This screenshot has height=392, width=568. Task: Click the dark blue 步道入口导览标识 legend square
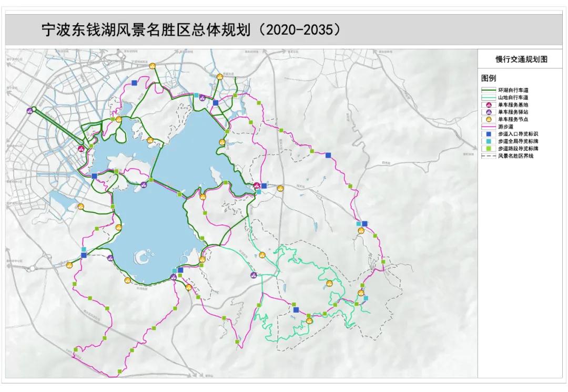pos(488,134)
